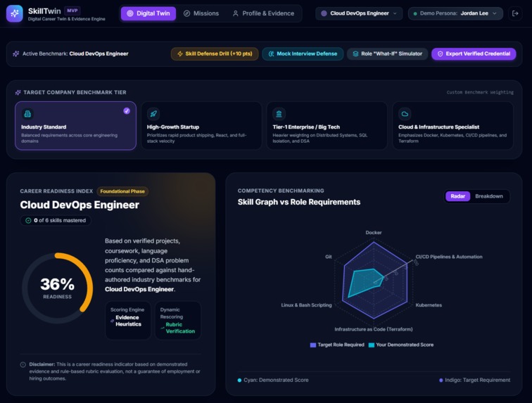Click the indigo Target Requirement dot
This screenshot has width=532, height=403.
pos(441,380)
